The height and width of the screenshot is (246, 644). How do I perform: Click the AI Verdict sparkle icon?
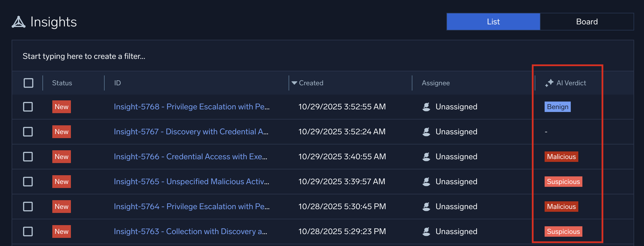pos(549,83)
